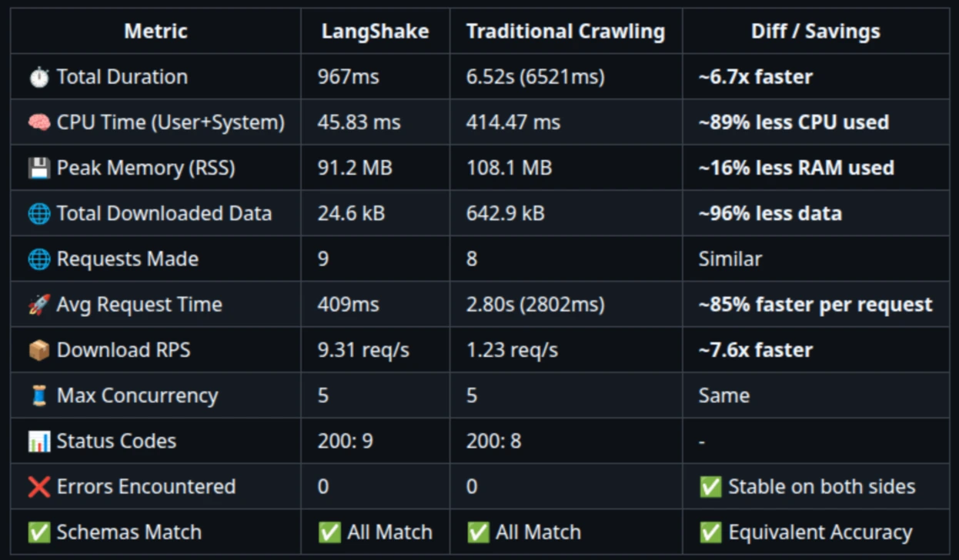Click the checkmark next to Equivalent Accuracy
The image size is (959, 560).
click(710, 532)
